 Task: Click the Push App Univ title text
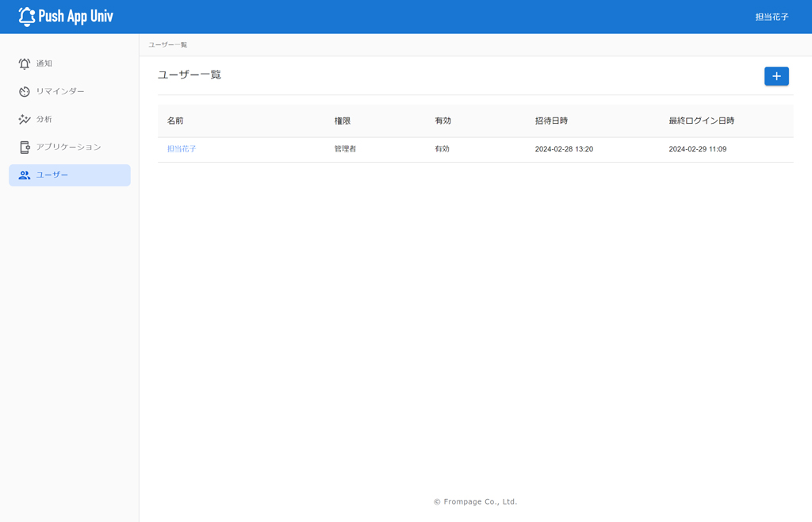[75, 17]
